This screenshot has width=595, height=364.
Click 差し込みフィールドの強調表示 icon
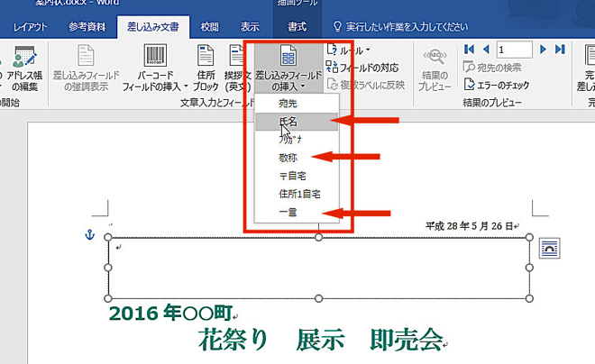(86, 55)
